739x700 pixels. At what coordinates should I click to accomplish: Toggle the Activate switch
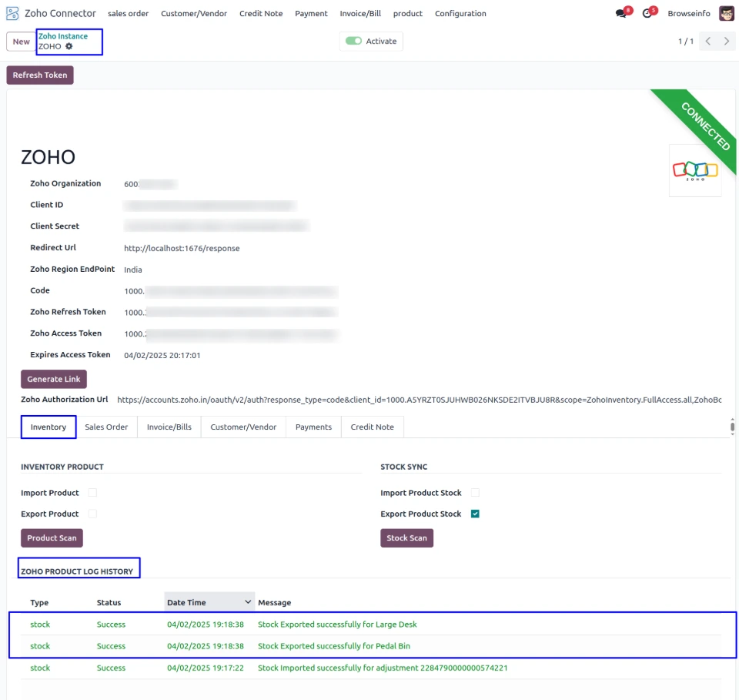[x=353, y=42]
